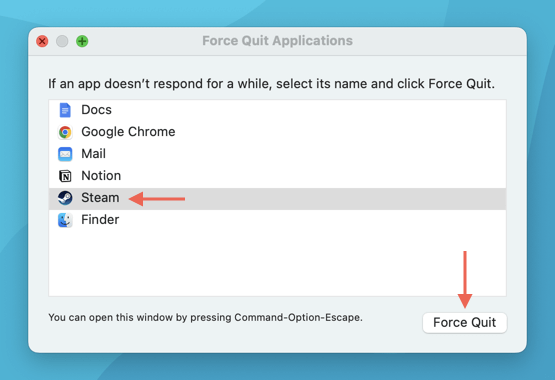Select the Notion entry

tap(277, 176)
